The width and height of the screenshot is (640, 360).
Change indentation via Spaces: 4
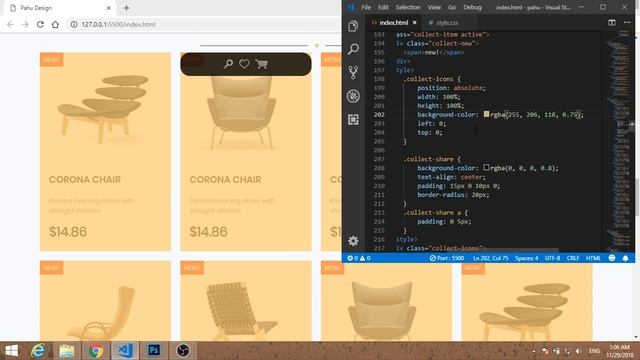point(527,258)
